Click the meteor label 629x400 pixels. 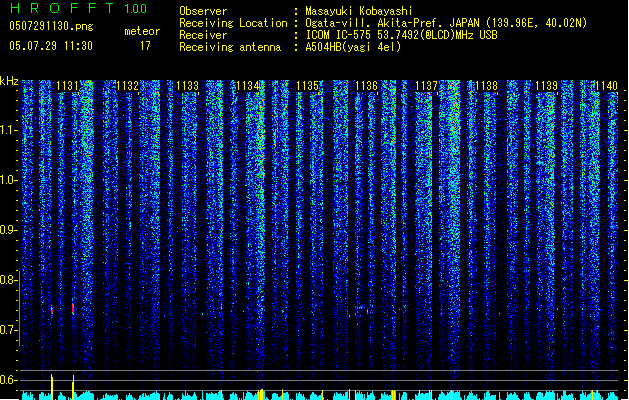click(142, 31)
